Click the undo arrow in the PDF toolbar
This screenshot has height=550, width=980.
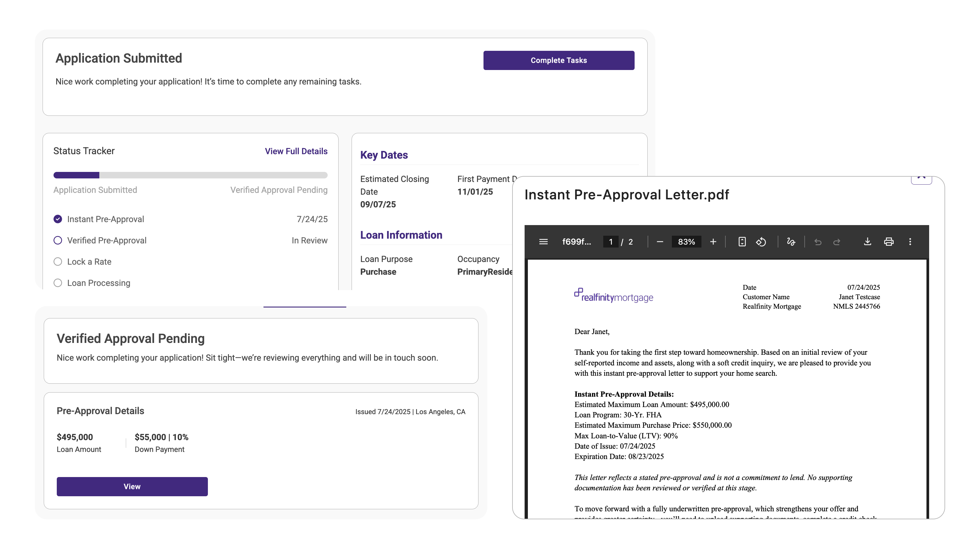point(818,242)
